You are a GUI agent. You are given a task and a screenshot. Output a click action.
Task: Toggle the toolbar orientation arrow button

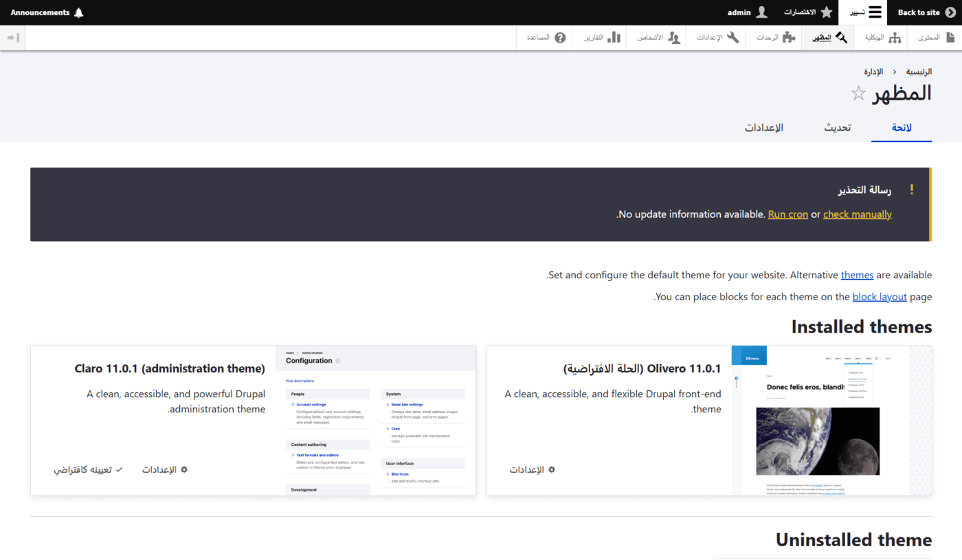point(12,38)
